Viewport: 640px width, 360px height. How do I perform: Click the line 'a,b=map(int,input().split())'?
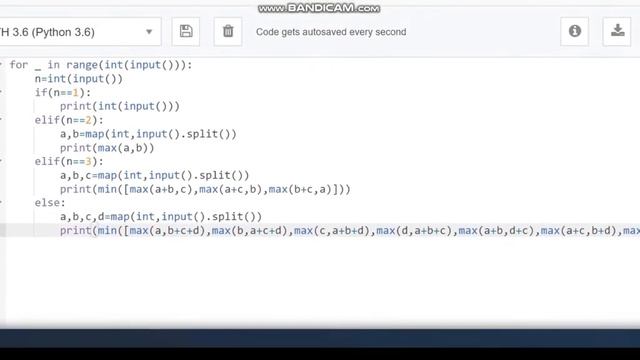pyautogui.click(x=148, y=134)
